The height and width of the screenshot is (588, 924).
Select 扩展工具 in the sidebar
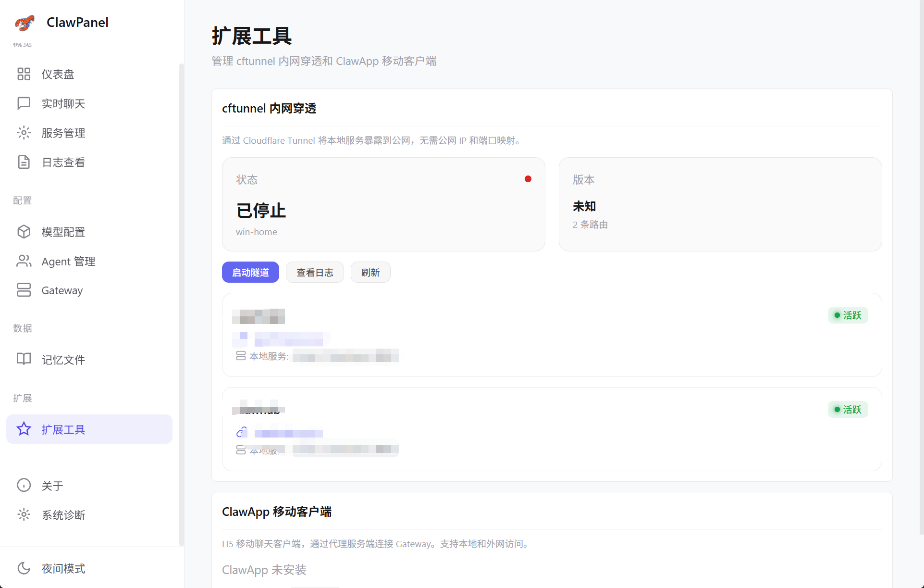click(x=64, y=429)
